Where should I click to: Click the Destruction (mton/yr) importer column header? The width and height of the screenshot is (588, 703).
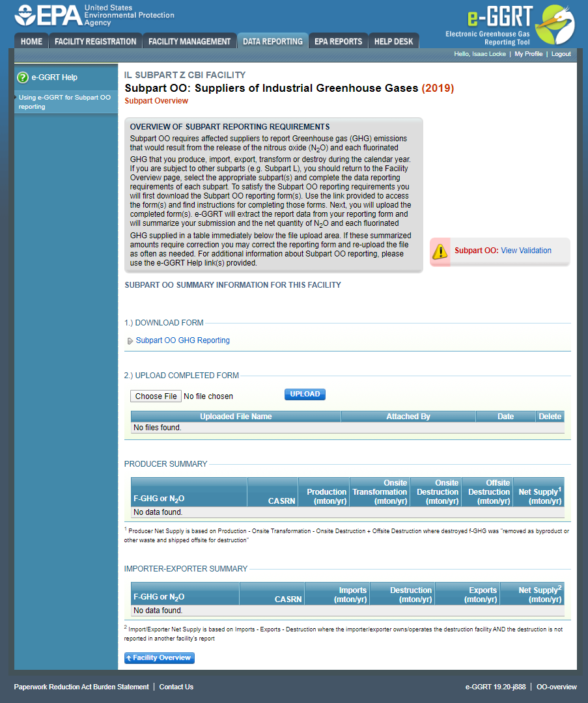coord(402,594)
